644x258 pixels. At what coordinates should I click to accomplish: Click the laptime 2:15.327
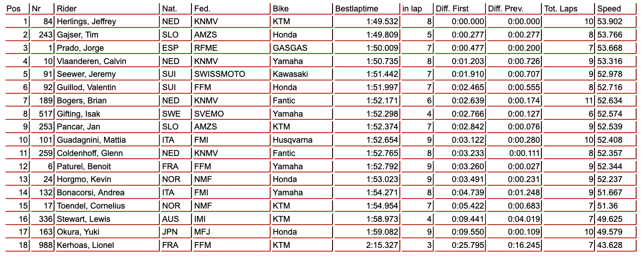(382, 245)
